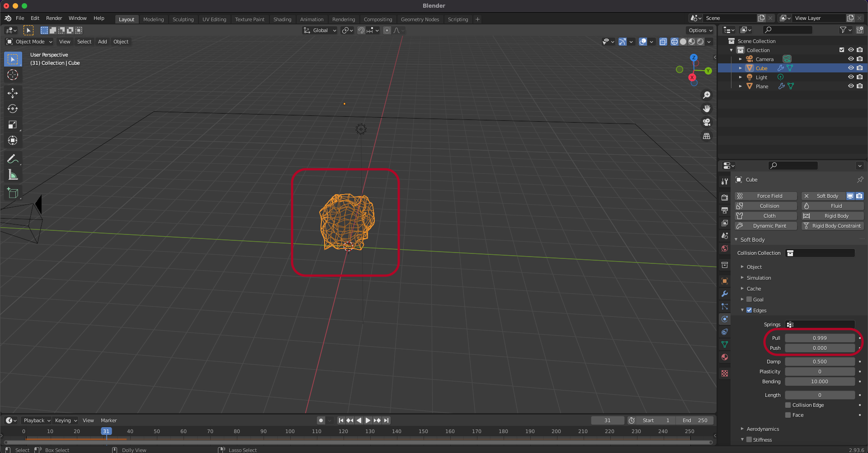Screen dimensions: 868x453
Task: Select the Cursor tool in the toolbar
Action: click(x=13, y=75)
